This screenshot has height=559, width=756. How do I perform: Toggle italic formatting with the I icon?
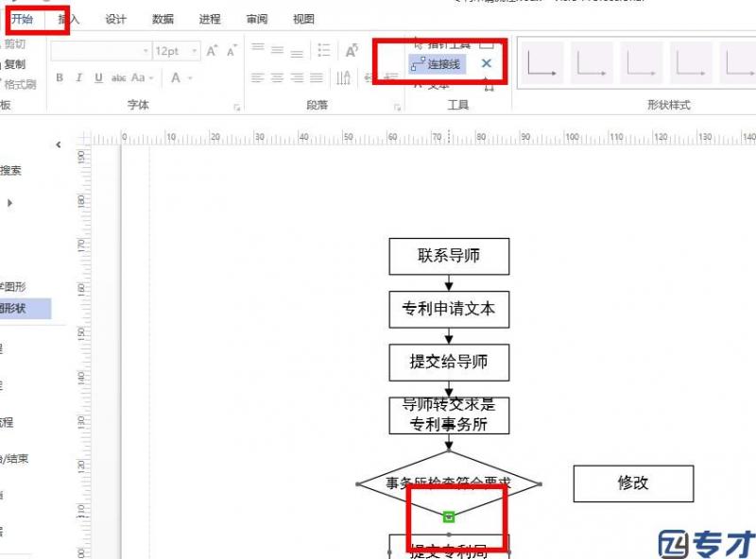tap(77, 77)
